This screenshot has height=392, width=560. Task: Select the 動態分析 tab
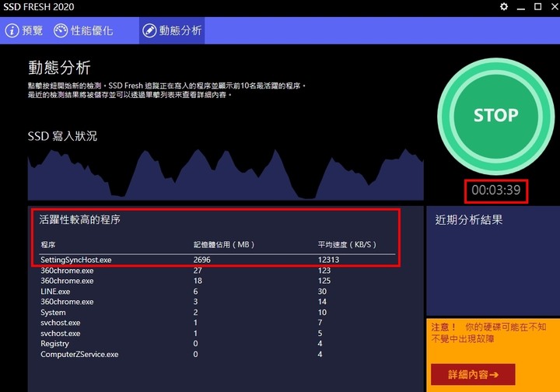coord(172,30)
